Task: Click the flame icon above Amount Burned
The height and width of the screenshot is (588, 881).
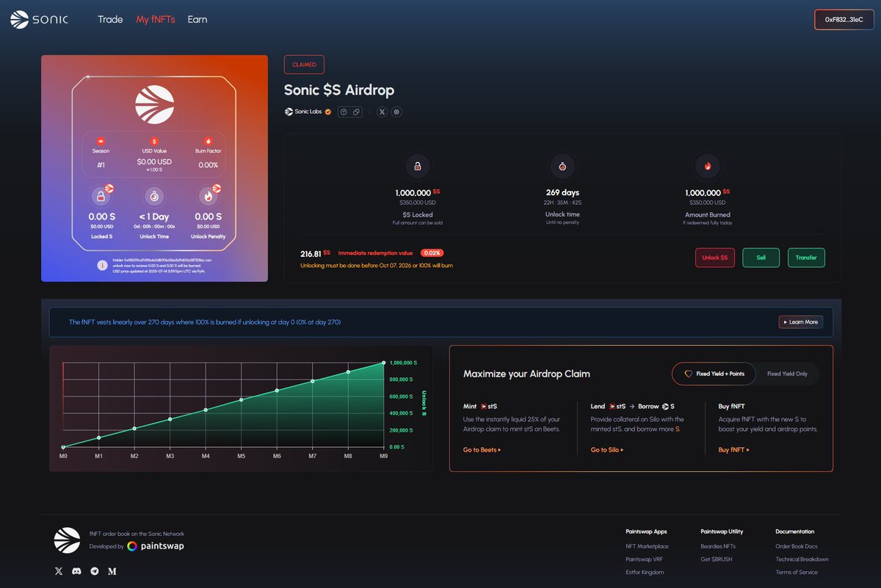Action: pos(708,166)
